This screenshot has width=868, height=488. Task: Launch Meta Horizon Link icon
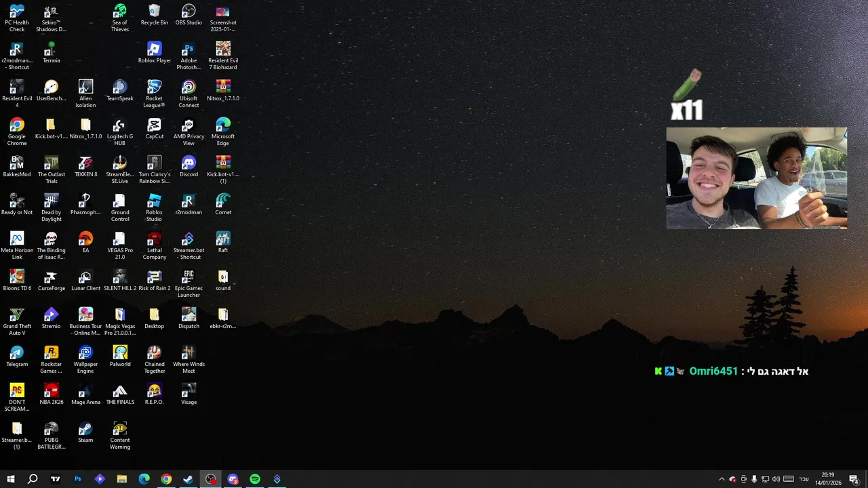(x=17, y=246)
